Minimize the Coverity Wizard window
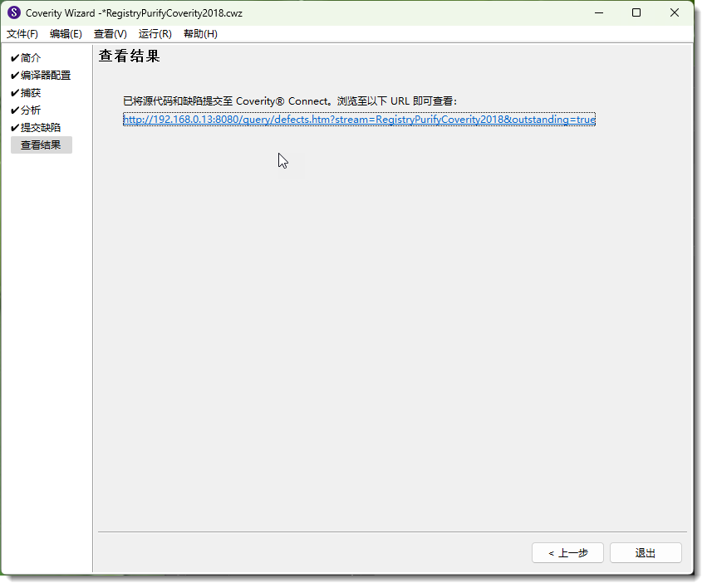The image size is (707, 588). (599, 12)
